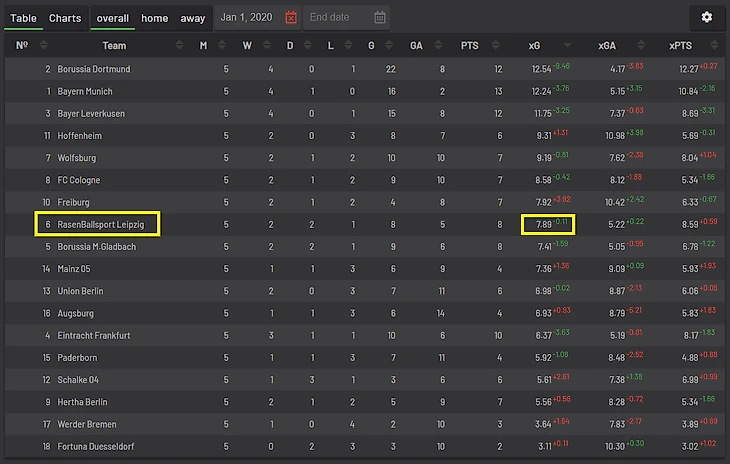Sort by position number column arrows
Image resolution: width=730 pixels, height=464 pixels.
click(44, 45)
